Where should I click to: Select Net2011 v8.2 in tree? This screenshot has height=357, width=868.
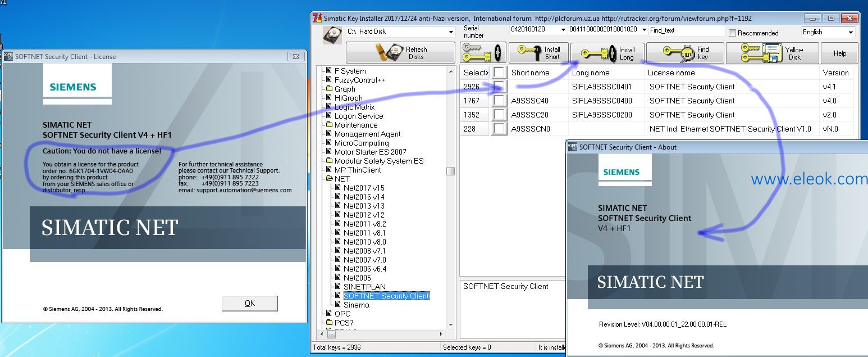point(364,224)
